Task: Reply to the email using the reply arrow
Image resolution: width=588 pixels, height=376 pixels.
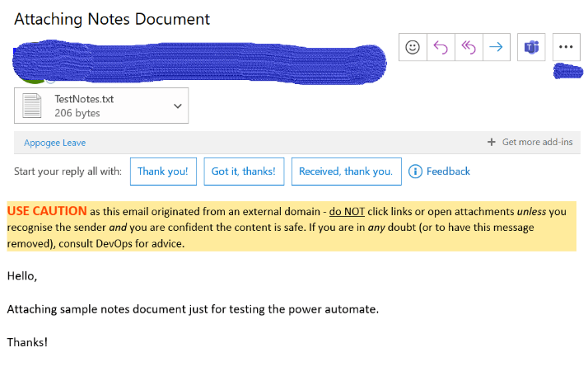Action: pos(441,47)
